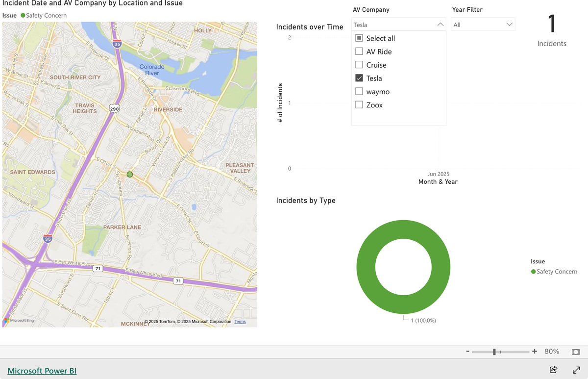
Task: Zoom in with the plus icon
Action: click(535, 351)
